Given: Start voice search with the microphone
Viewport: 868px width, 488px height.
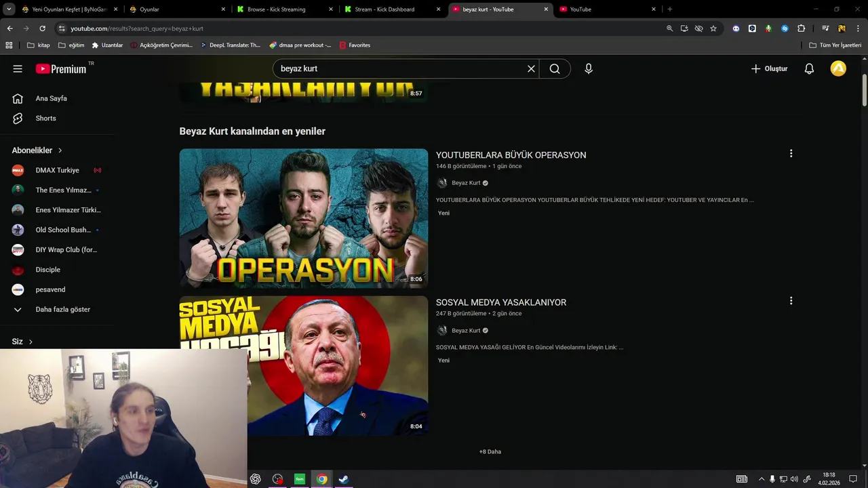Looking at the screenshot, I should pyautogui.click(x=589, y=68).
